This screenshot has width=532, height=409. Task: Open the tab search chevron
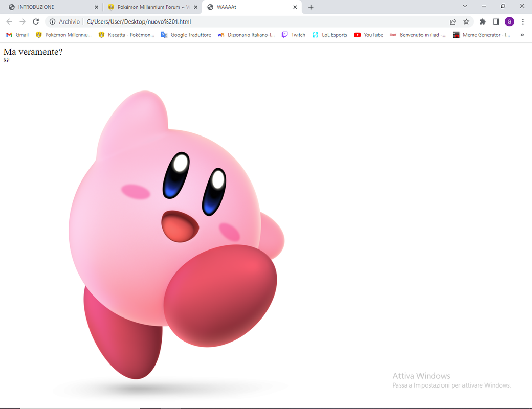coord(465,6)
